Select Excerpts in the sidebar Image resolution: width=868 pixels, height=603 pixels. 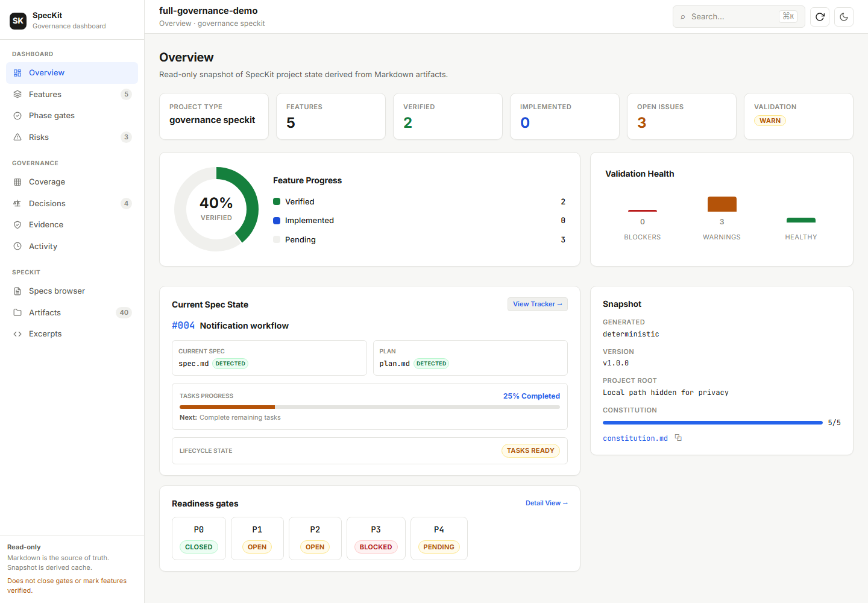tap(72, 334)
